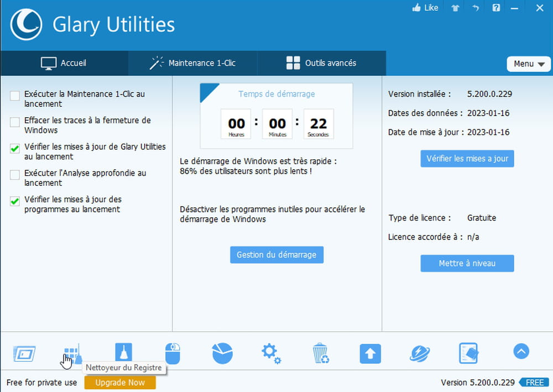Expand the bottom toolbar with chevron-up button
Viewport: 553px width, 392px height.
tap(521, 351)
